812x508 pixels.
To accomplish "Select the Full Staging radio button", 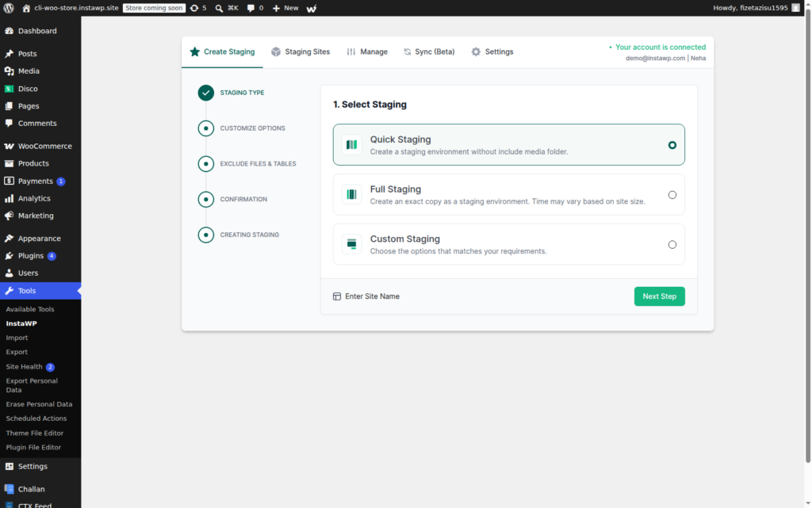I will click(x=672, y=195).
